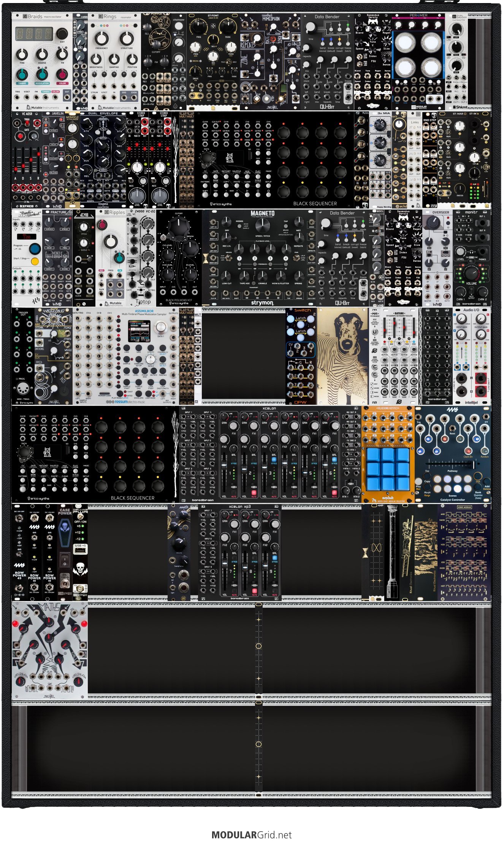Screen dimensions: 504x843
Task: Click the DPW logo on the Switch module
Action: (300, 402)
